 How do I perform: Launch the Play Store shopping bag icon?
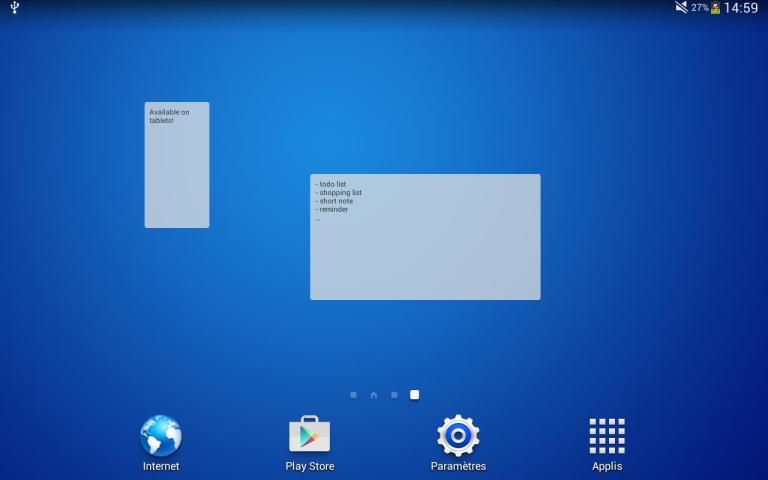(309, 436)
